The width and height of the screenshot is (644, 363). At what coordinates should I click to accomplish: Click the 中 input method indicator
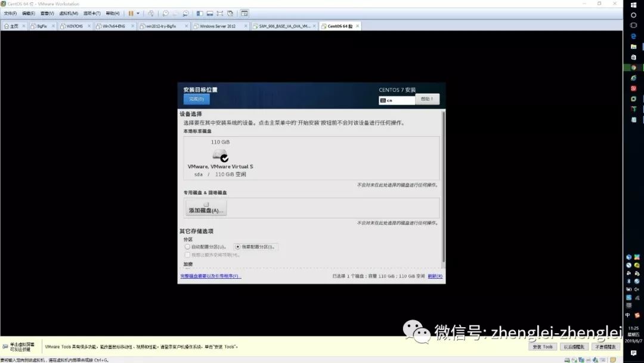click(627, 315)
